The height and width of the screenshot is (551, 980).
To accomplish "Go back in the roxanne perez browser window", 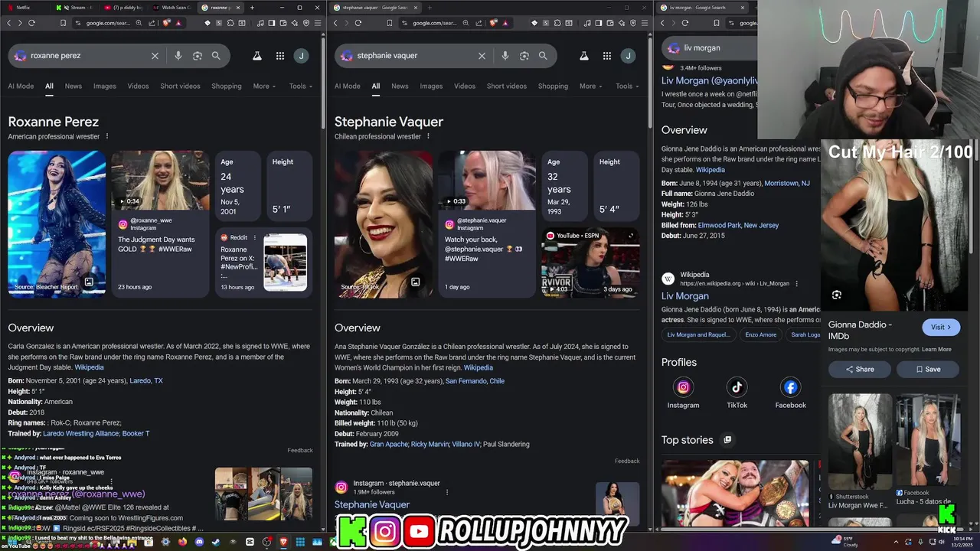I will [9, 23].
